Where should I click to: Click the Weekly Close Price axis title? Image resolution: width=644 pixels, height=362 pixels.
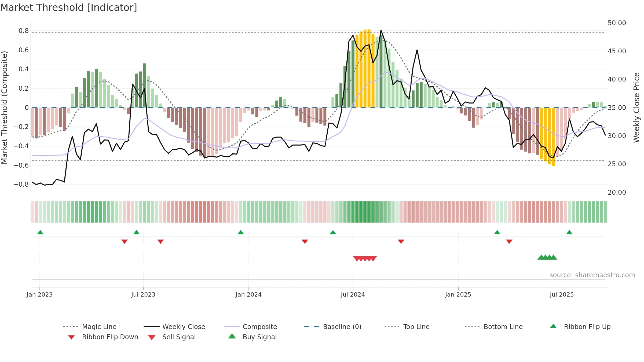coord(636,108)
